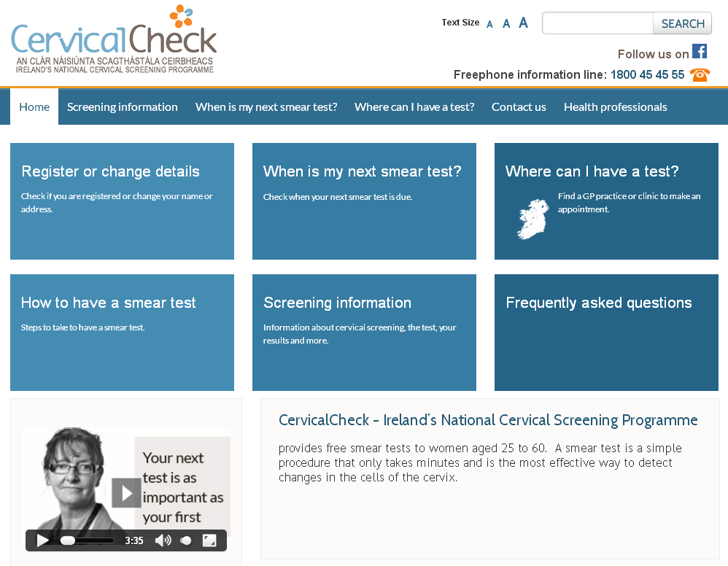Open video in fullscreen mode
728x566 pixels.
(x=209, y=540)
